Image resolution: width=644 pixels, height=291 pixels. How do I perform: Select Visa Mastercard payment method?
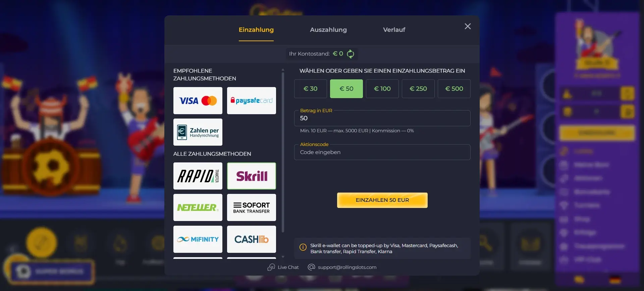(198, 100)
